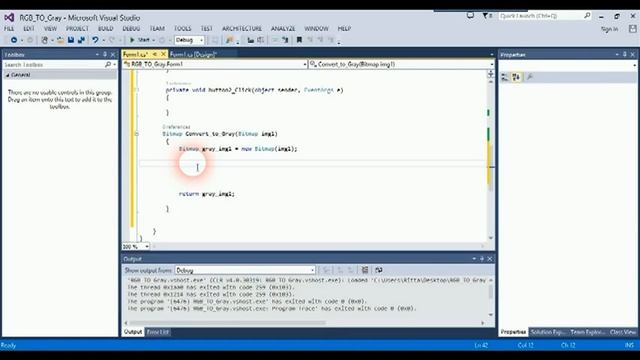This screenshot has height=360, width=640.
Task: Open the Toolbox window position dropdown arrow
Action: [97, 54]
